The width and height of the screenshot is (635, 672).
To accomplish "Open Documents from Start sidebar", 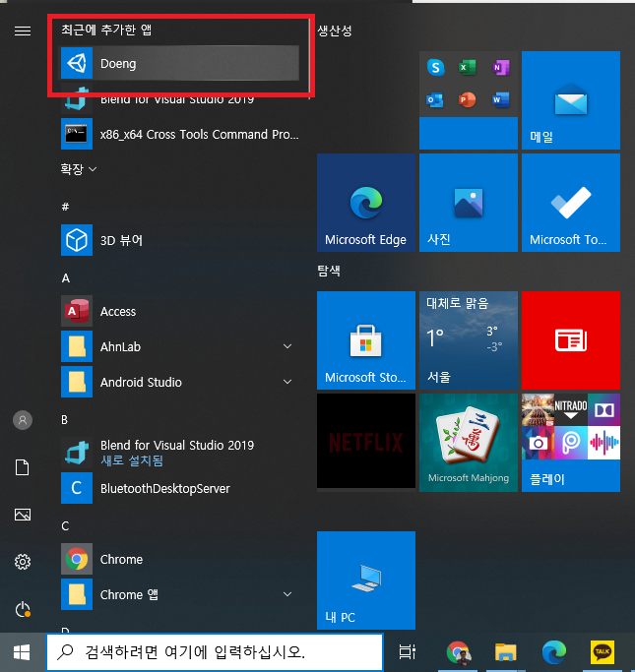I will pyautogui.click(x=23, y=467).
